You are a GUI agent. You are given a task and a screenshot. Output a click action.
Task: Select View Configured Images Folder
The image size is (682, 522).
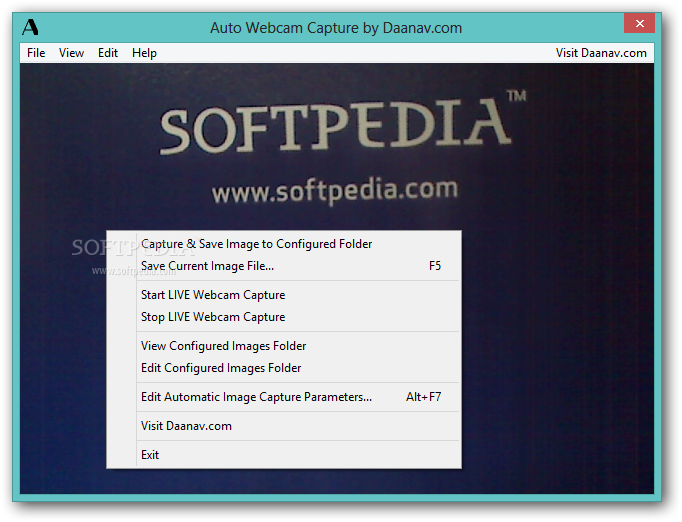(x=284, y=346)
